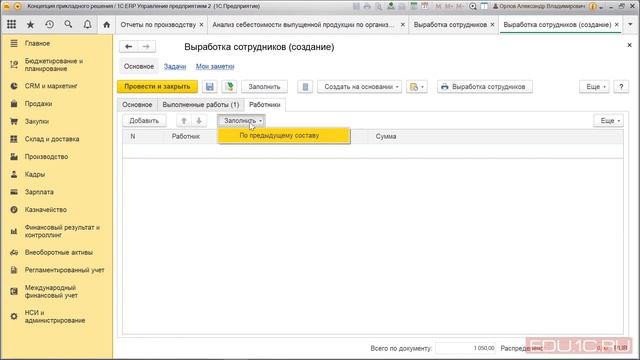The image size is (640, 360).
Task: Open the Закупки section
Action: (37, 121)
